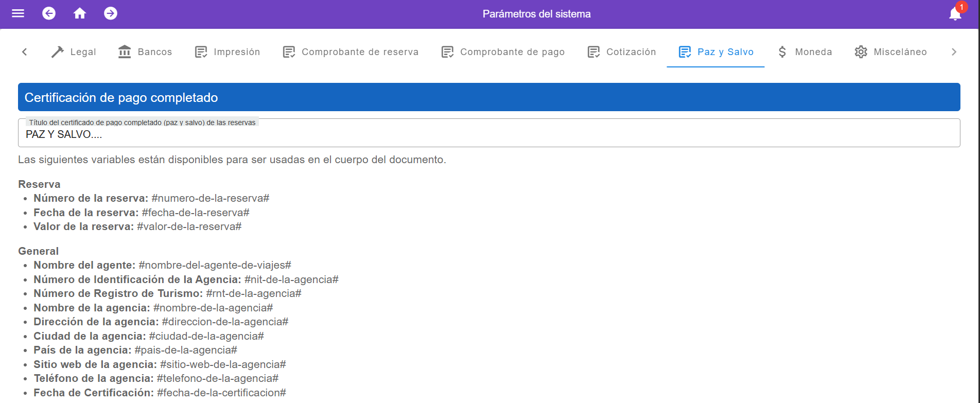This screenshot has height=403, width=980.
Task: Go to Comprobante de reserva tab
Action: [x=351, y=52]
